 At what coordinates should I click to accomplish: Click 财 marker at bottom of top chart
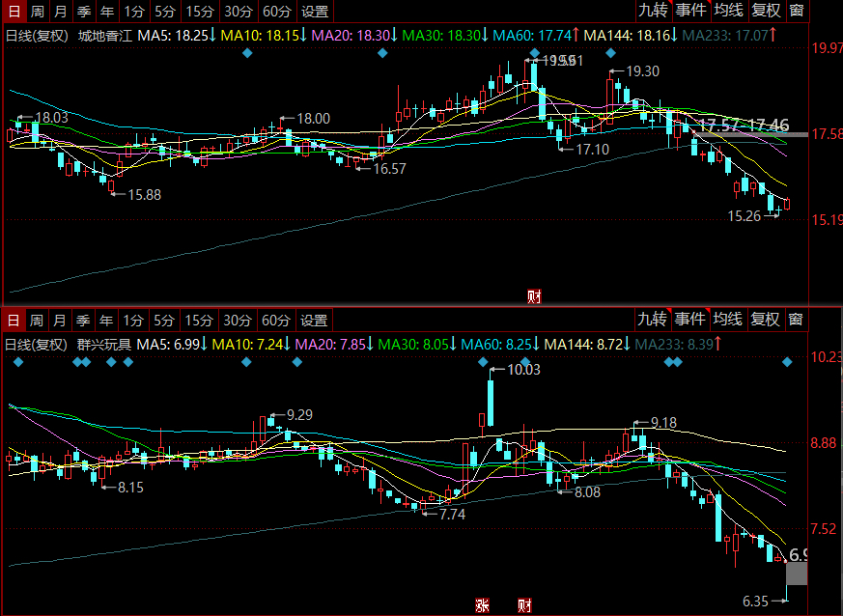pos(534,296)
